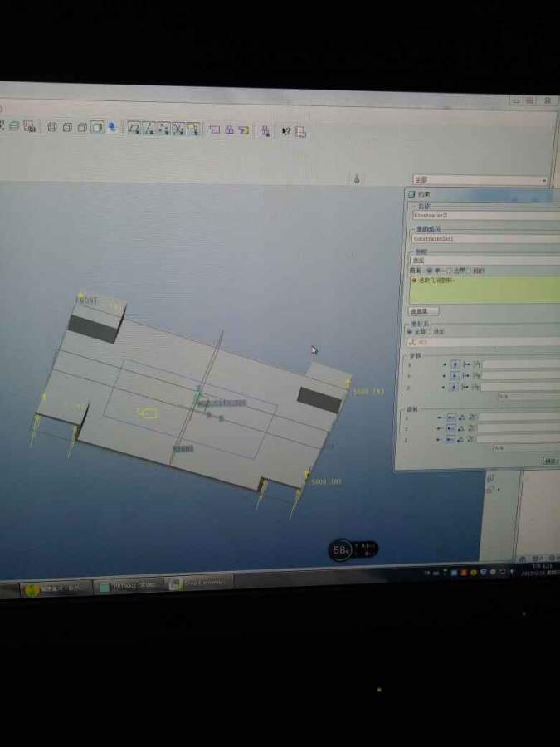
Task: Click the 曲面集 button
Action: click(x=423, y=311)
